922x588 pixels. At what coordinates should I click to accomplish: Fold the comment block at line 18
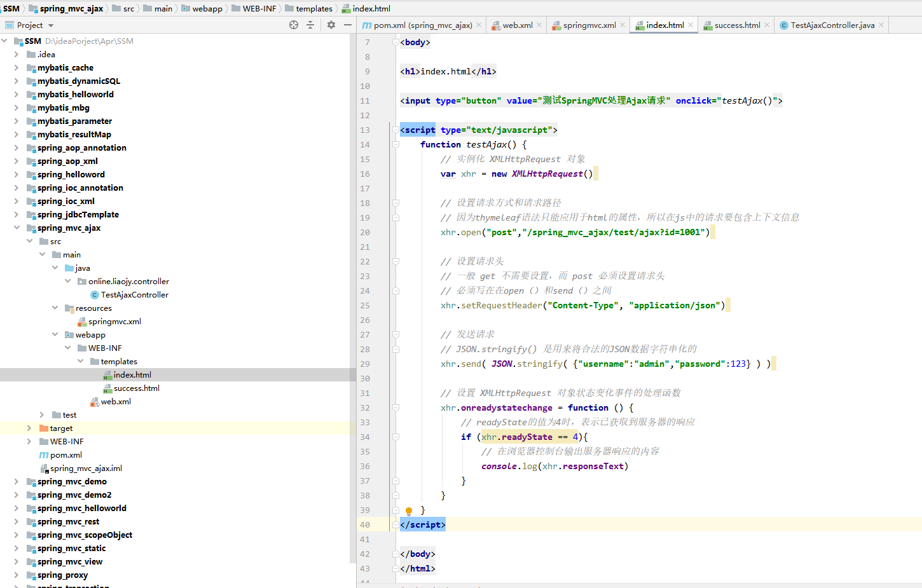click(x=396, y=203)
